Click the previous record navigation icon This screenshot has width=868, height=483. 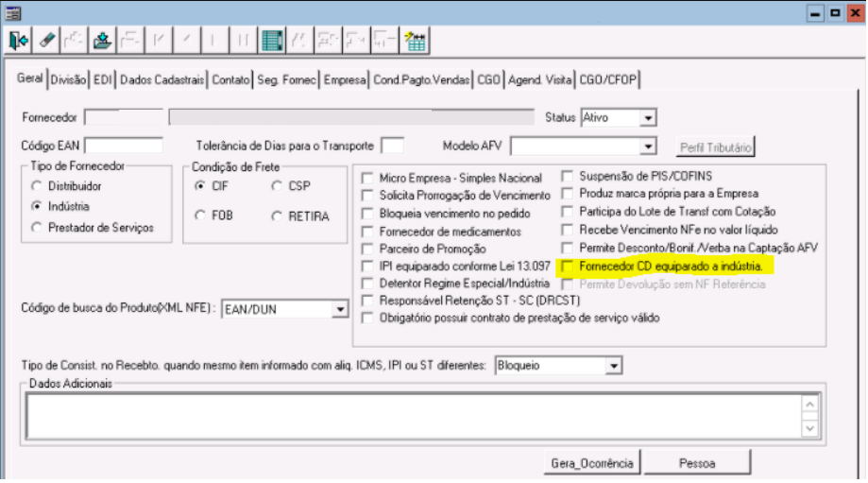click(x=187, y=41)
